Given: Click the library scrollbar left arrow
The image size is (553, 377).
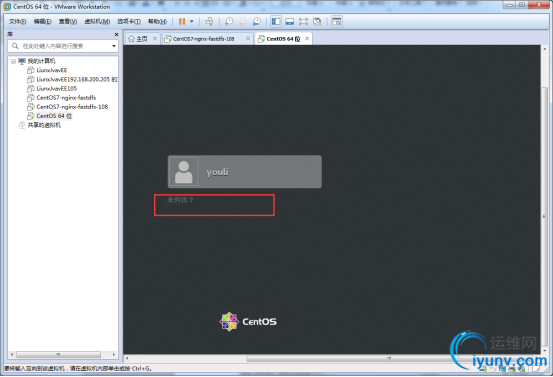Looking at the screenshot, I should pos(12,354).
